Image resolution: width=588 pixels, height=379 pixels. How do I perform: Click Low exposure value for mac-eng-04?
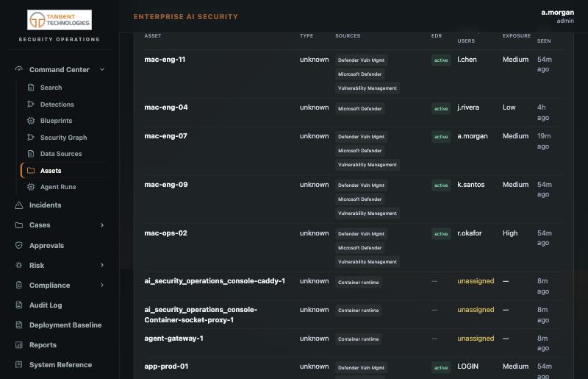tap(509, 107)
